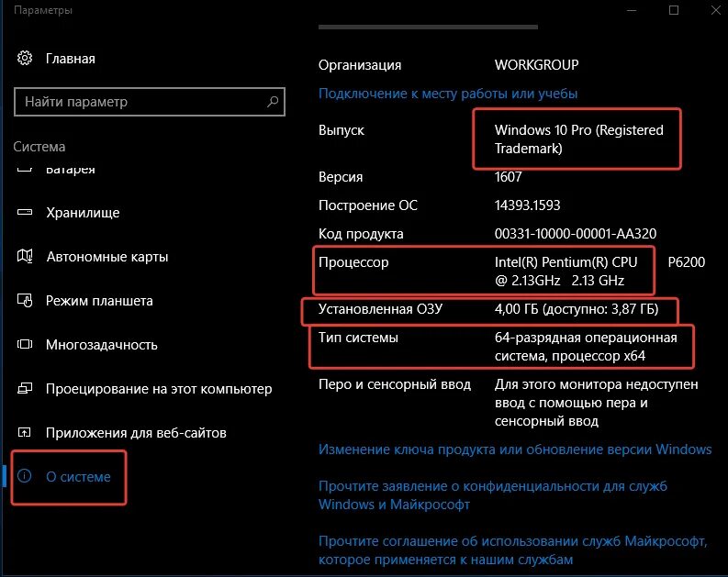The height and width of the screenshot is (577, 728).
Task: Click the Главная gear icon
Action: [25, 59]
